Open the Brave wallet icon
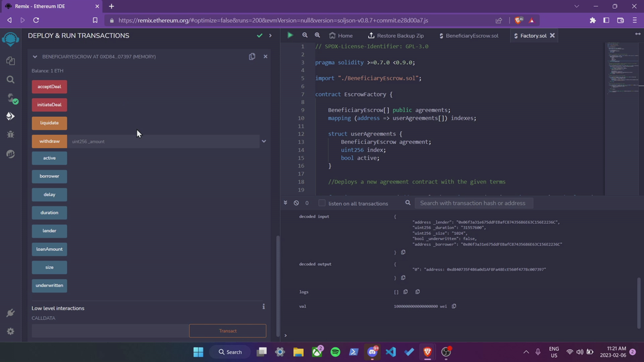 pyautogui.click(x=621, y=20)
